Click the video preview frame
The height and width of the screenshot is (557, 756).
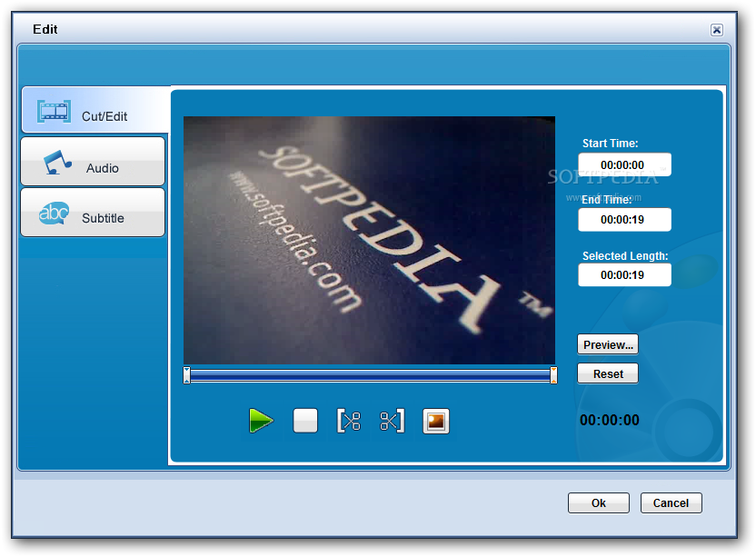tap(369, 240)
